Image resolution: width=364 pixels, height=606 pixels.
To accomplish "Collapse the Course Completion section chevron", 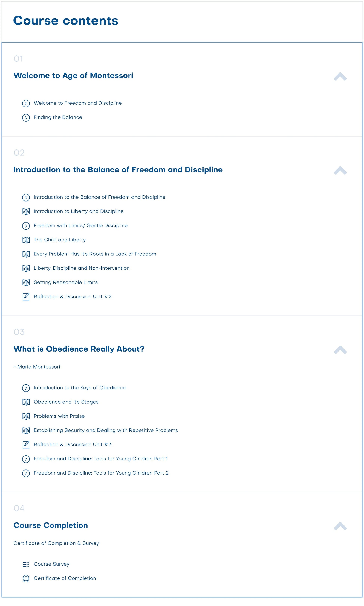I will coord(340,526).
